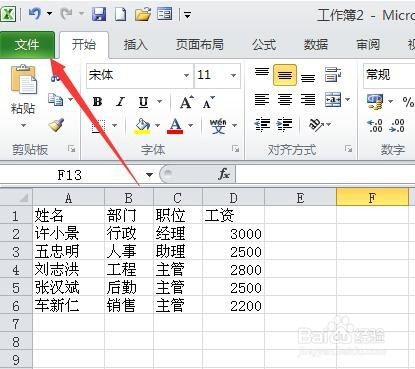415x369 pixels.
Task: Center text horizontally
Action: tap(285, 99)
